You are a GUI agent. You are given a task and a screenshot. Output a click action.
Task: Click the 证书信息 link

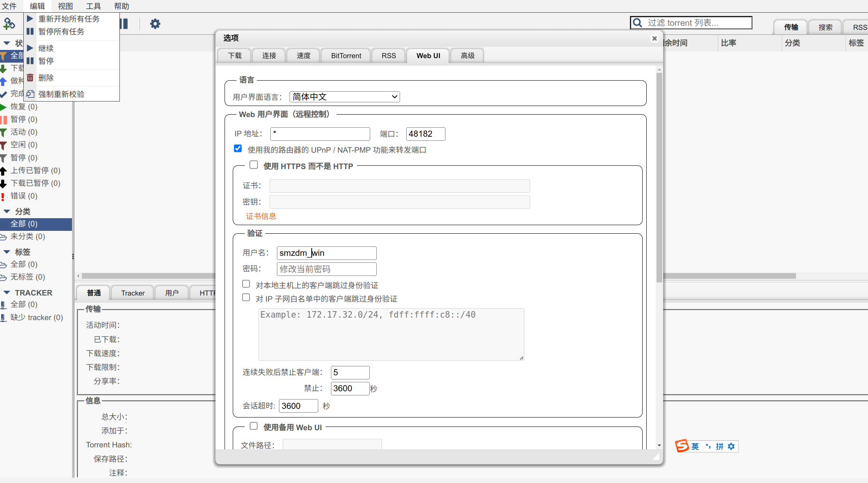[x=261, y=216]
